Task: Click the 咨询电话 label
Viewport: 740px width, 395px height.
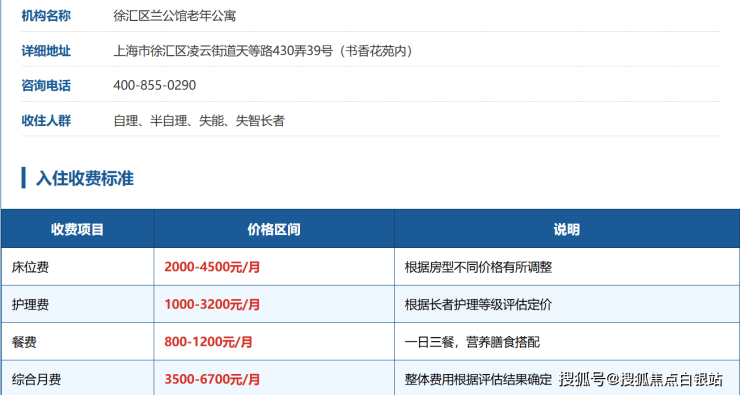Action: (x=46, y=85)
